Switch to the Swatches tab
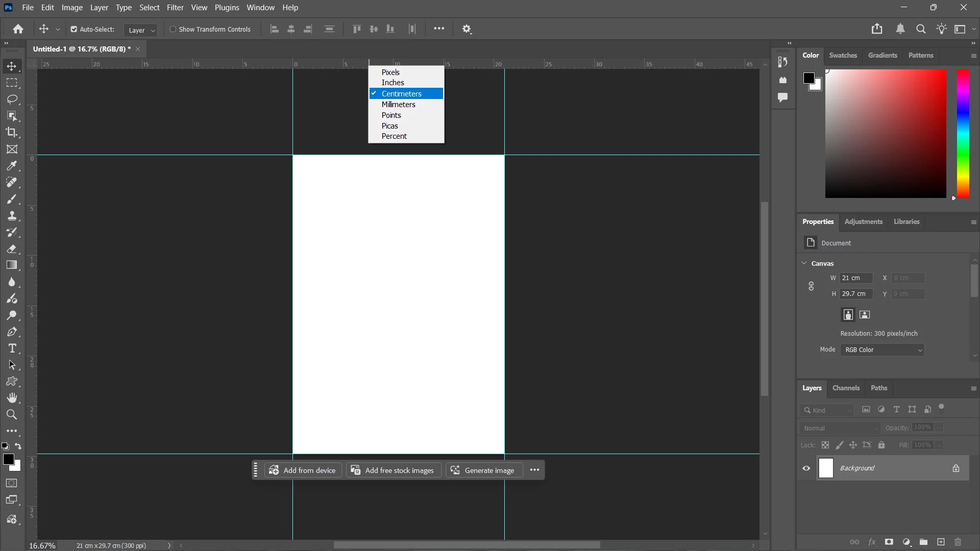The image size is (980, 551). [x=843, y=55]
